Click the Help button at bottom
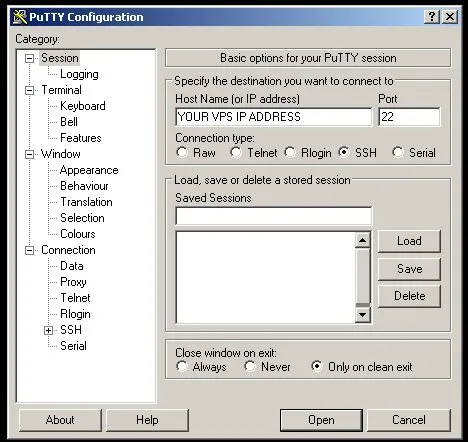The width and height of the screenshot is (468, 442). pyautogui.click(x=147, y=420)
